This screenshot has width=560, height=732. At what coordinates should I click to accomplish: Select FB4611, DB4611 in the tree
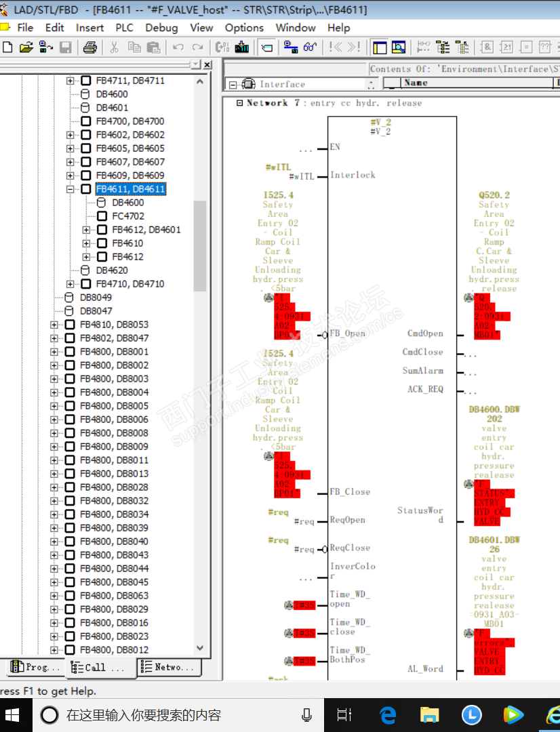(130, 189)
